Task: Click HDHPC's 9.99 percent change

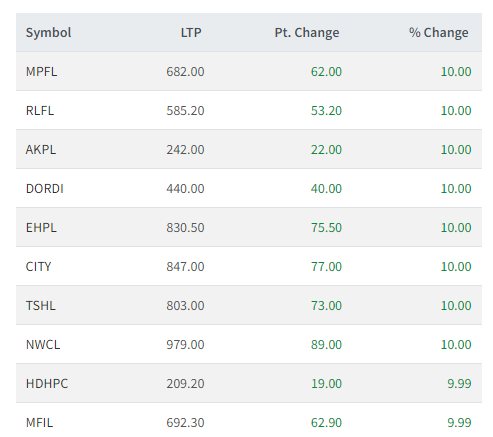Action: (x=459, y=383)
